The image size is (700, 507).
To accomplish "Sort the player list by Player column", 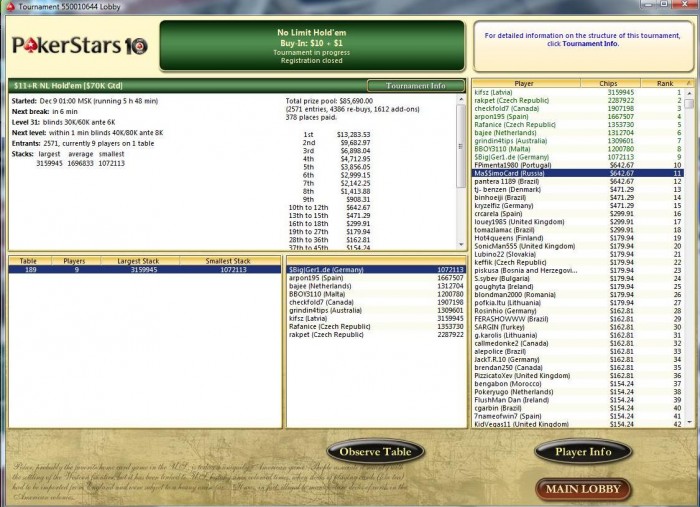I will click(526, 83).
